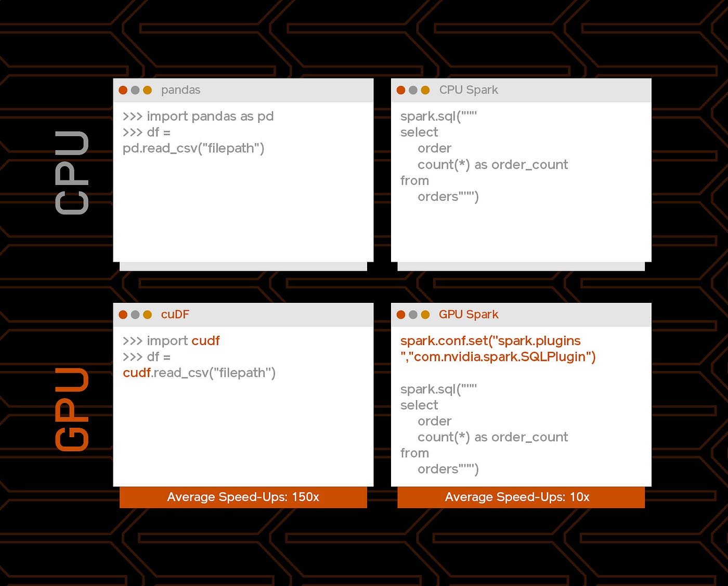
Task: Click the red dot in the pandas window
Action: point(123,90)
